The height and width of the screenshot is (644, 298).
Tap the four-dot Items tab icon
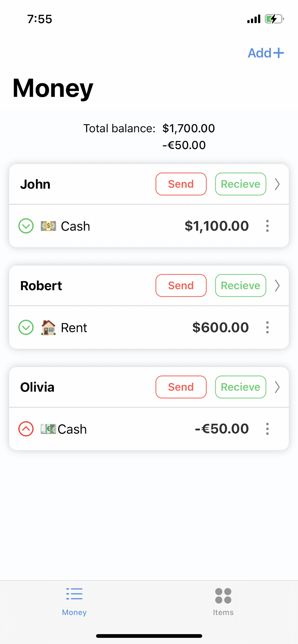click(223, 596)
